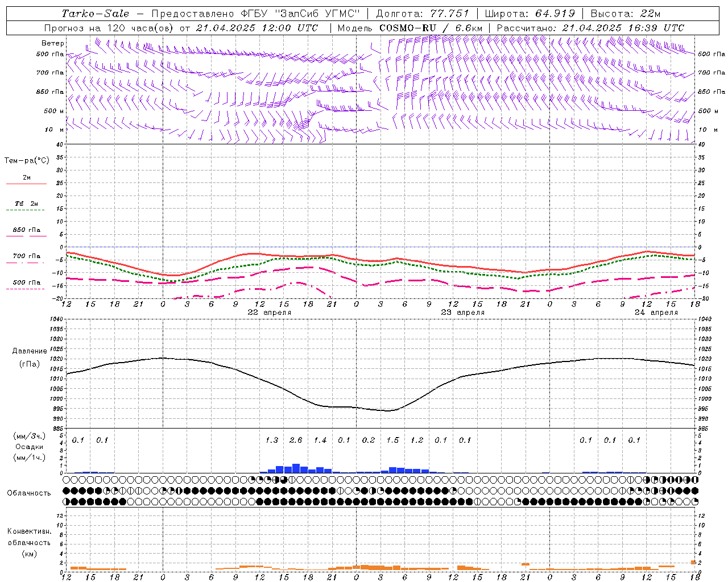Click the Давление pressure axis label
This screenshot has height=582, width=728.
pos(30,351)
